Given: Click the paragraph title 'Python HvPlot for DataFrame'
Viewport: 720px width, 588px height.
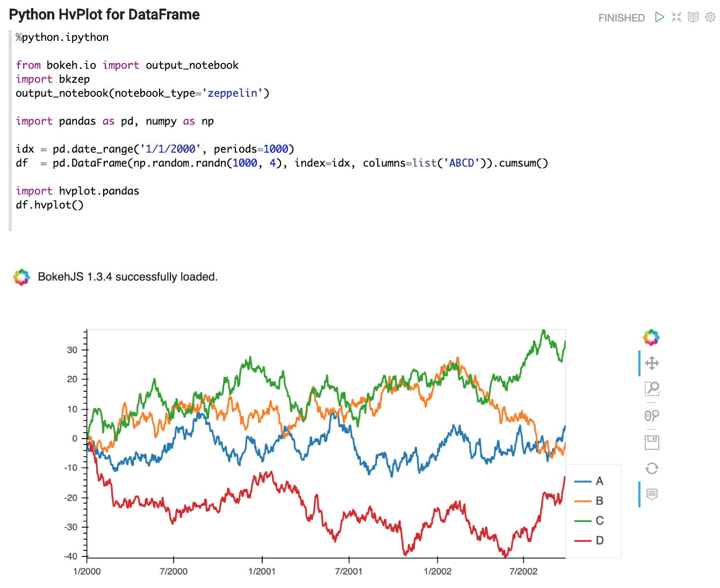Looking at the screenshot, I should (x=104, y=15).
